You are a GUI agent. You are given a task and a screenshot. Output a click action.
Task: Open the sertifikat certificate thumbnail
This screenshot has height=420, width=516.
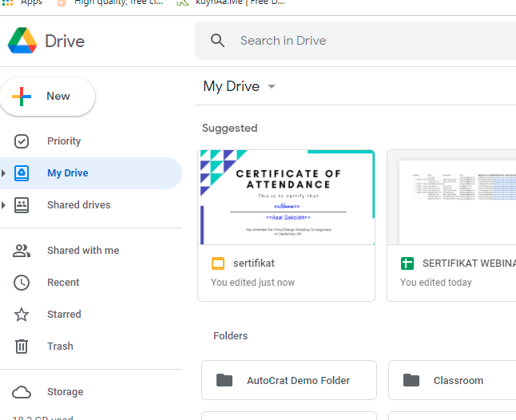(x=286, y=197)
